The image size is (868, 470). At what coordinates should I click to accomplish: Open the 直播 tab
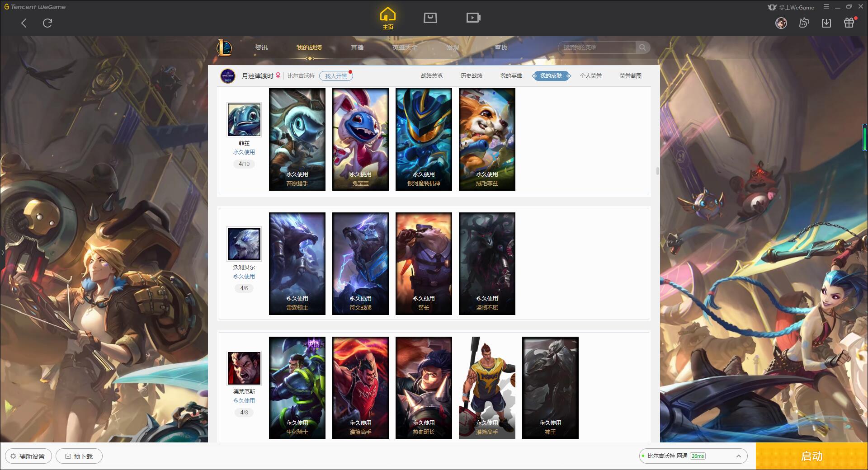point(357,47)
